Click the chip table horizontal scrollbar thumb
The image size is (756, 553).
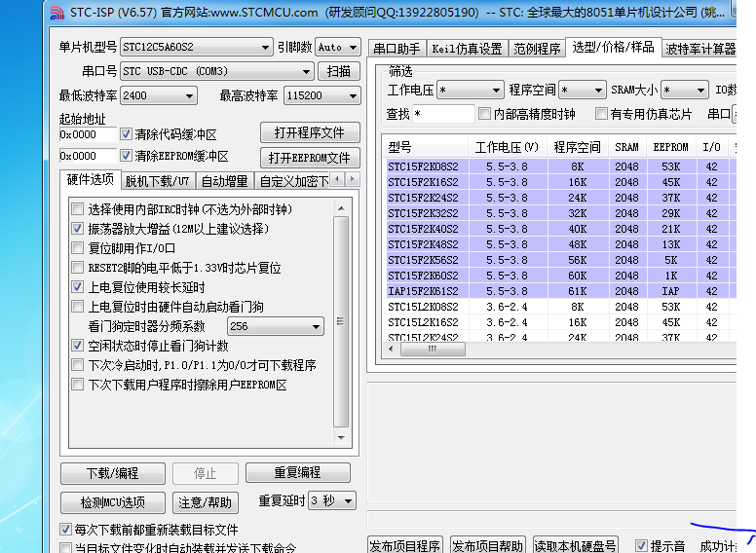[433, 349]
